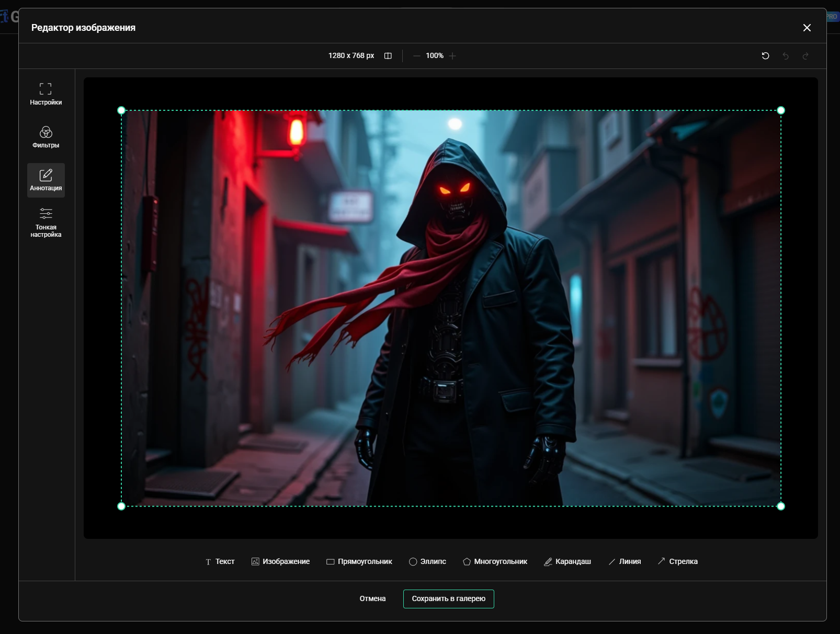Undo the last edit
This screenshot has width=840, height=634.
coord(786,56)
